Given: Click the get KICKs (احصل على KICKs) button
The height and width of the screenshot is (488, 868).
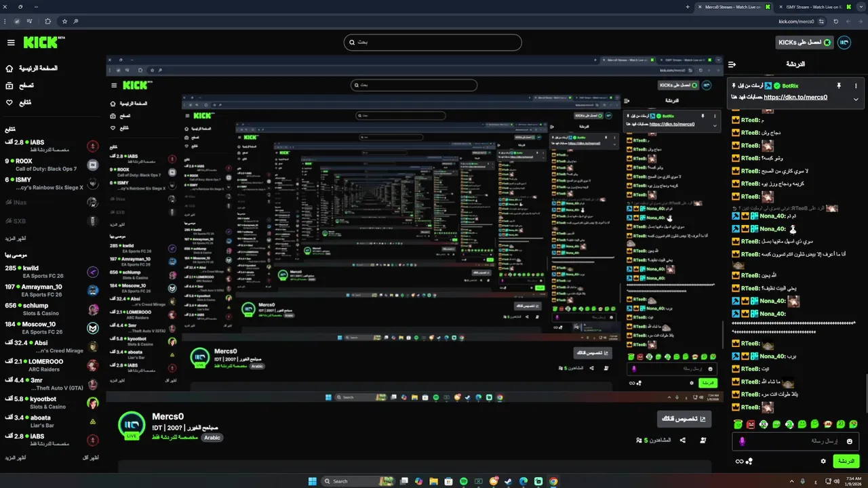Looking at the screenshot, I should tap(804, 42).
